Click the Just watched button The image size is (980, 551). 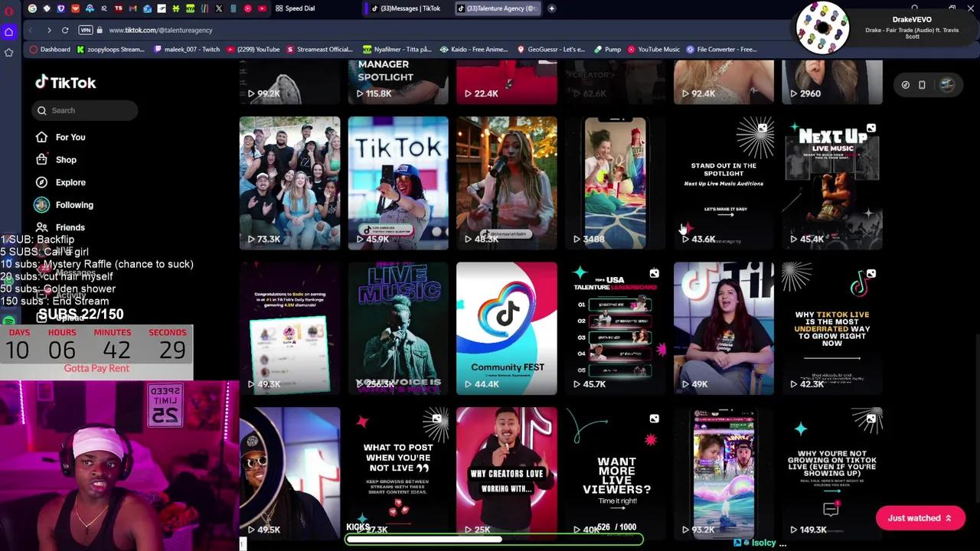[x=920, y=518]
